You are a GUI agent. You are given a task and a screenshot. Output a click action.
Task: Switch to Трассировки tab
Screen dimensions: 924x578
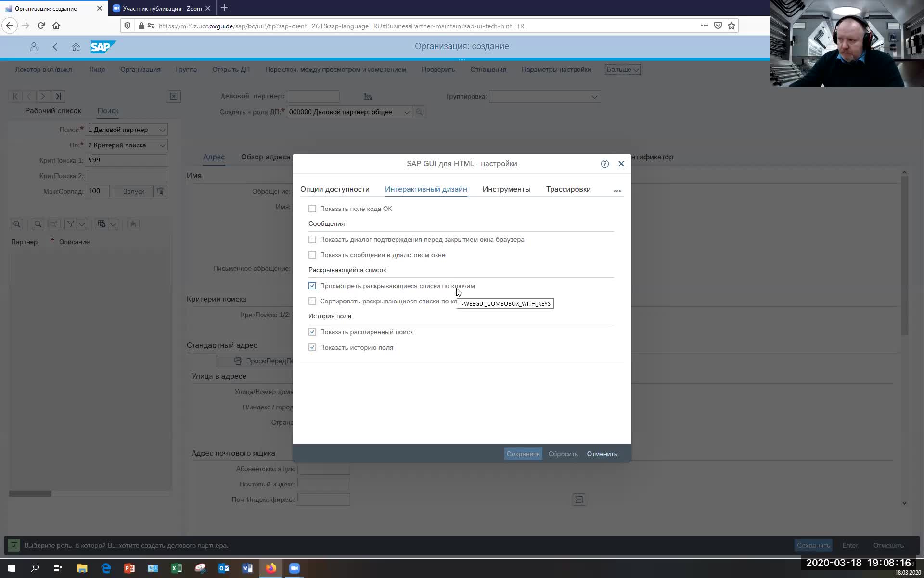[x=568, y=189]
